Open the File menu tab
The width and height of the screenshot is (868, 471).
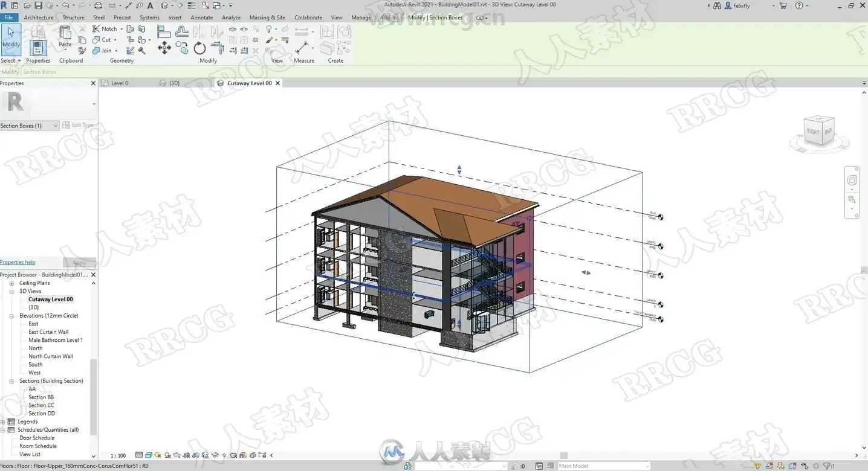pyautogui.click(x=8, y=18)
